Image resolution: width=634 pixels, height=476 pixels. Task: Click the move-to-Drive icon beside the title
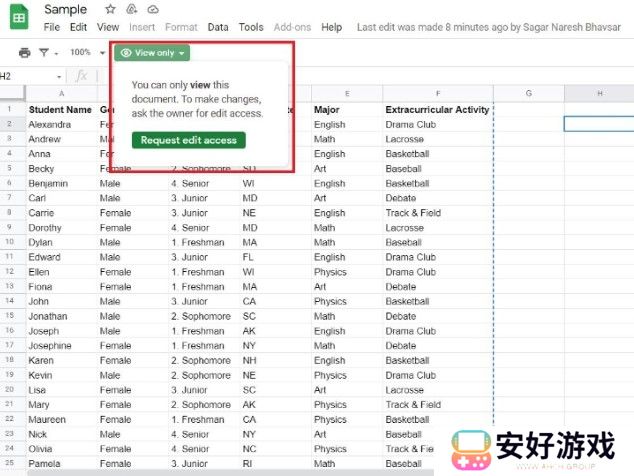[132, 9]
